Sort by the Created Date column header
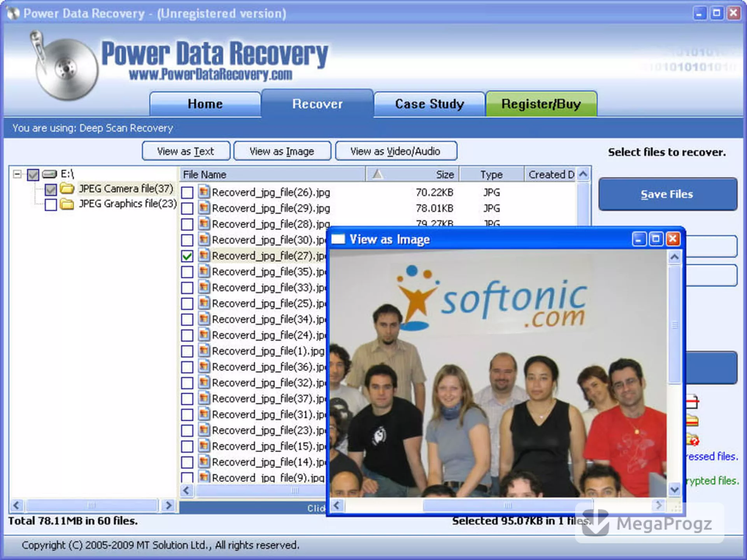The height and width of the screenshot is (560, 747). [551, 174]
